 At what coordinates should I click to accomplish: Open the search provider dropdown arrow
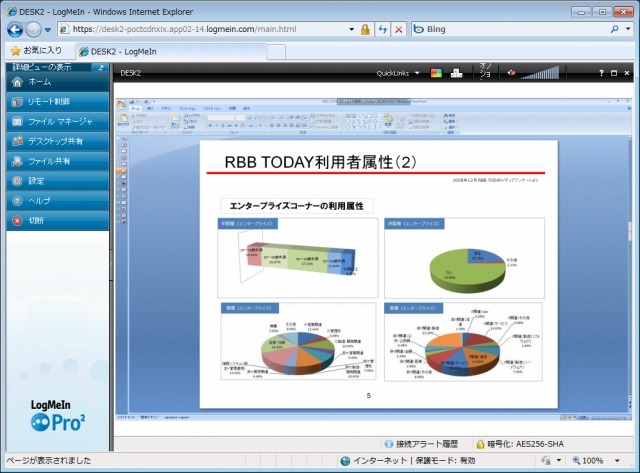pos(628,29)
